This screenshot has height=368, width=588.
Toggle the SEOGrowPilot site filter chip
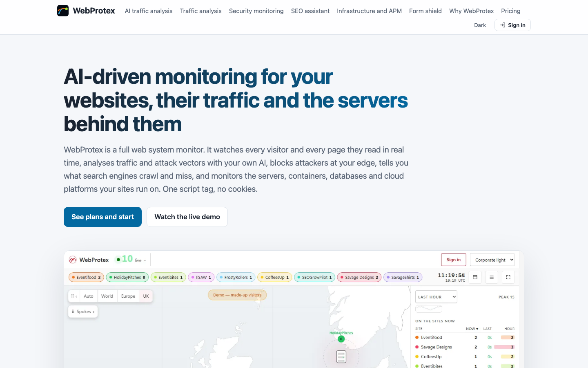coord(315,277)
